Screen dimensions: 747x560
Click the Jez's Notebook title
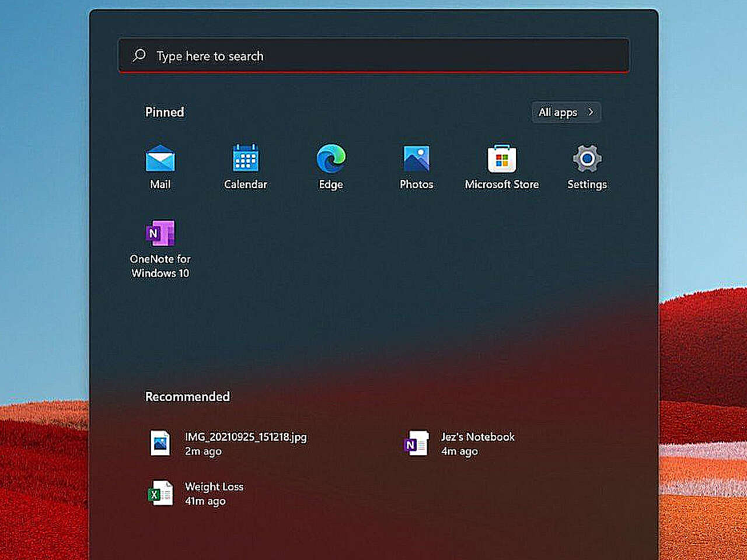pyautogui.click(x=478, y=436)
